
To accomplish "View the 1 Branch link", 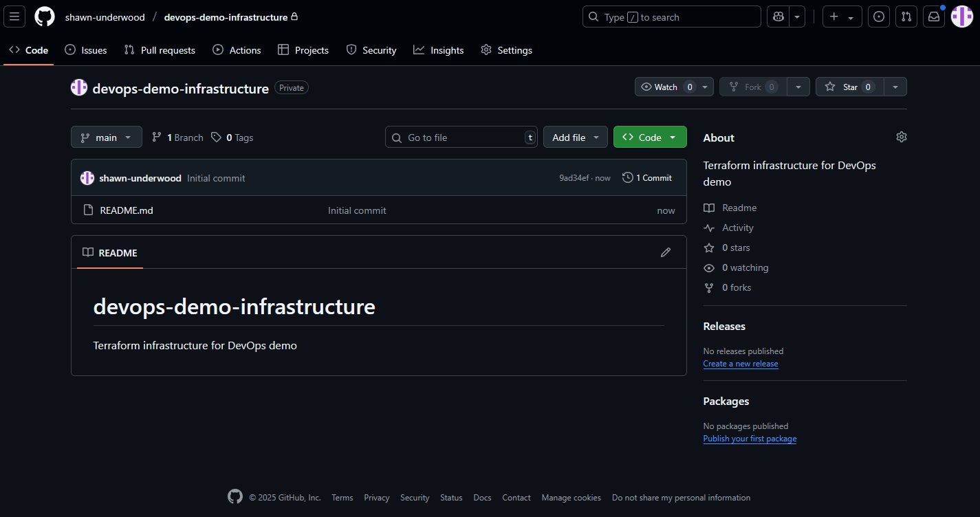I will 177,137.
